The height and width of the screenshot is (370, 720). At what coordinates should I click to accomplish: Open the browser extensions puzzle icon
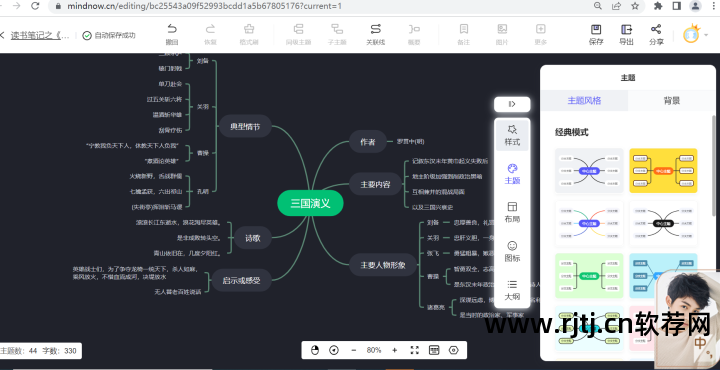pos(658,6)
